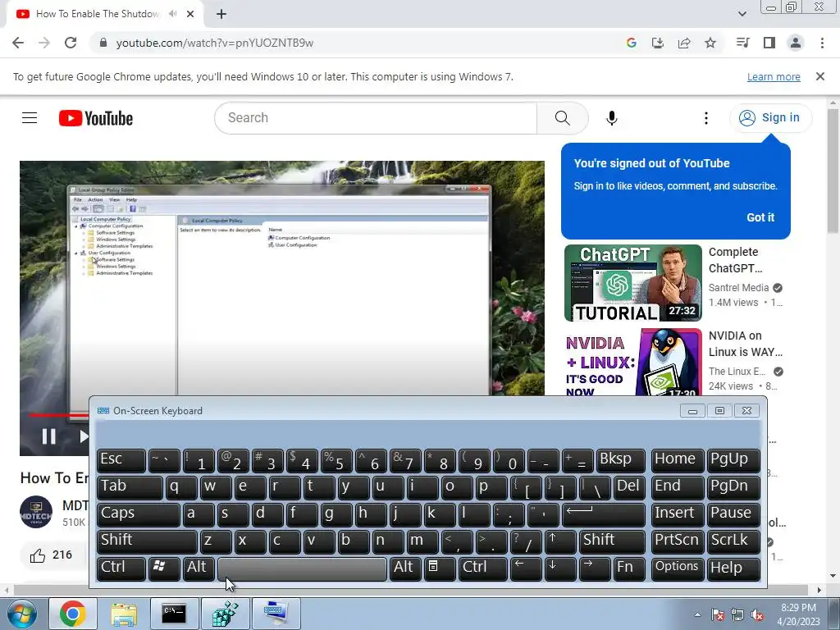Open Command Prompt from taskbar
Screen dimensions: 840x630
pos(174,614)
